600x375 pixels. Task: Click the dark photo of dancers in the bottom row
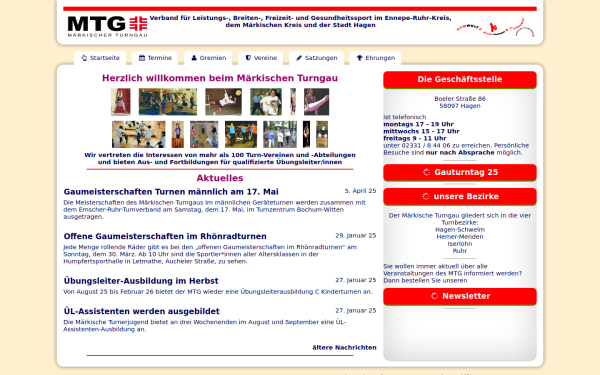(241, 134)
